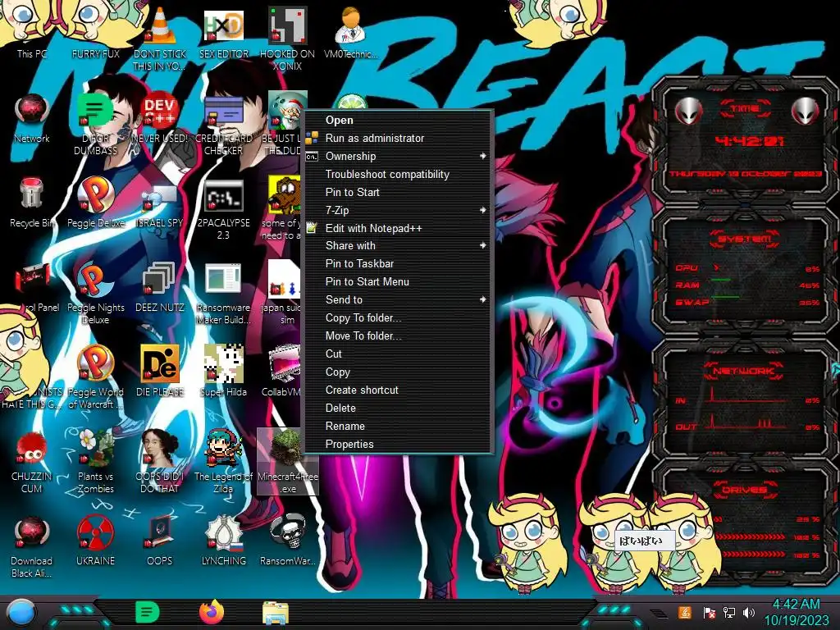This screenshot has height=630, width=840.
Task: Choose Pin to Start
Action: 399,192
